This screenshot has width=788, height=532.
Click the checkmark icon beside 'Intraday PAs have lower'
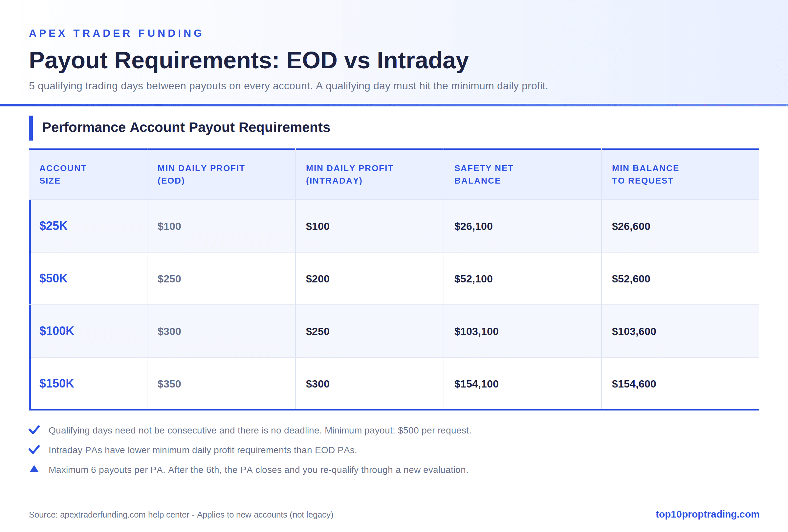[x=34, y=450]
